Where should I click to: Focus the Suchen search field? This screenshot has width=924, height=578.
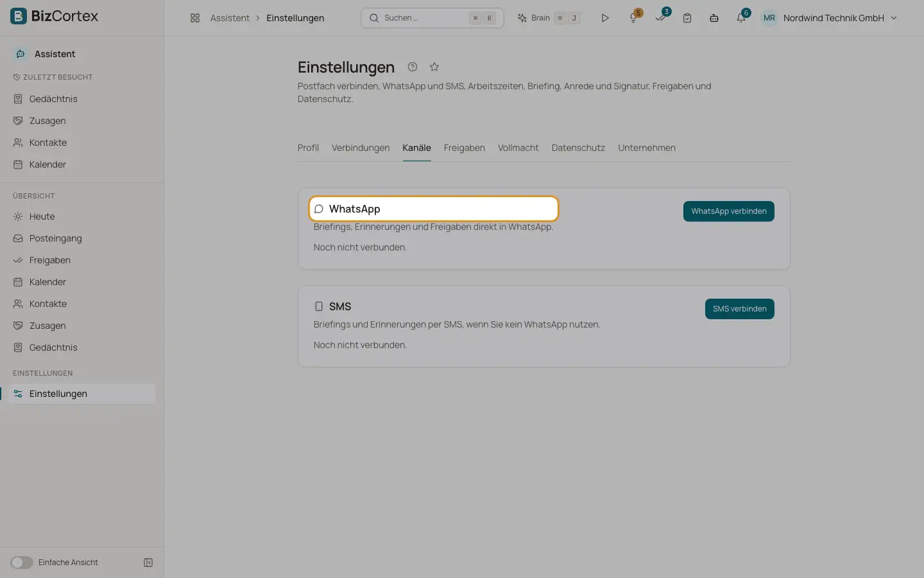coord(432,18)
